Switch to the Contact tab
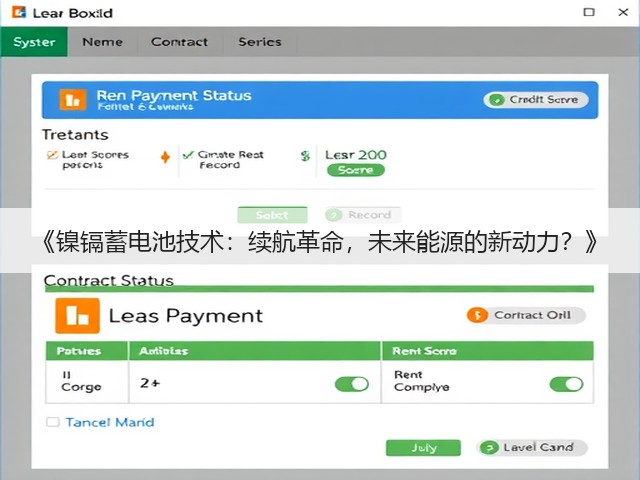This screenshot has width=640, height=480. [180, 42]
